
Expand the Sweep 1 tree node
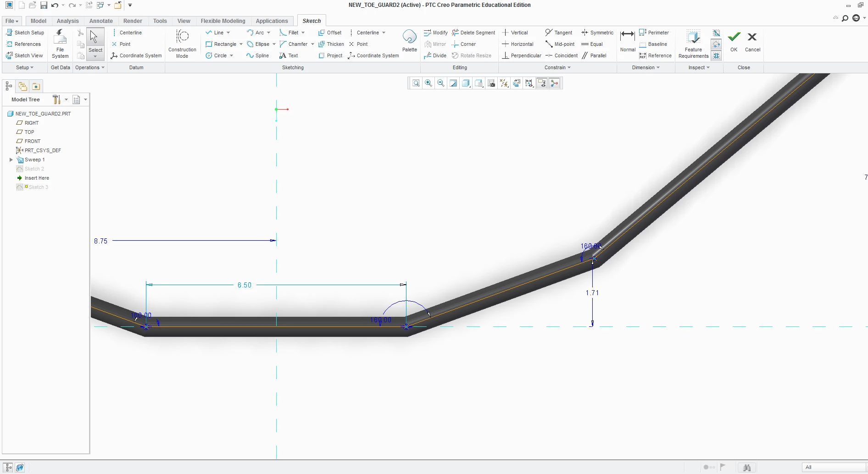[11, 160]
